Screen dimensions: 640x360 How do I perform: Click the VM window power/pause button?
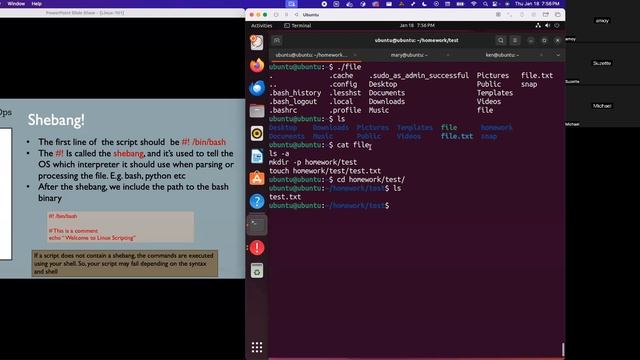(276, 15)
